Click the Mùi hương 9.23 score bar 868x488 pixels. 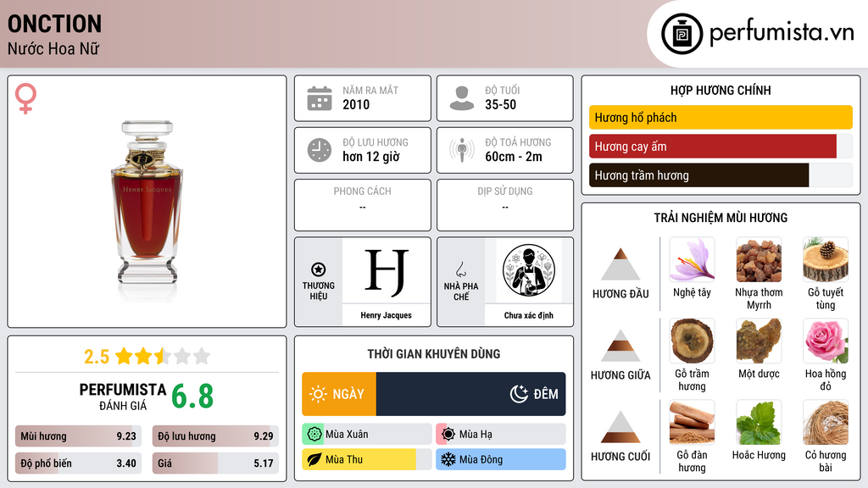click(x=78, y=436)
